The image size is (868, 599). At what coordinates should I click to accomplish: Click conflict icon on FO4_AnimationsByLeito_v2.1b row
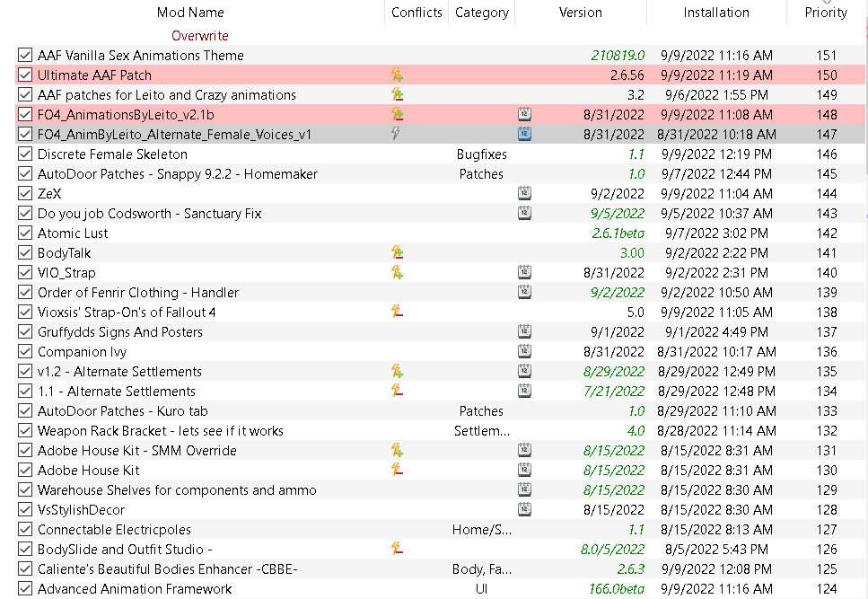tap(397, 115)
